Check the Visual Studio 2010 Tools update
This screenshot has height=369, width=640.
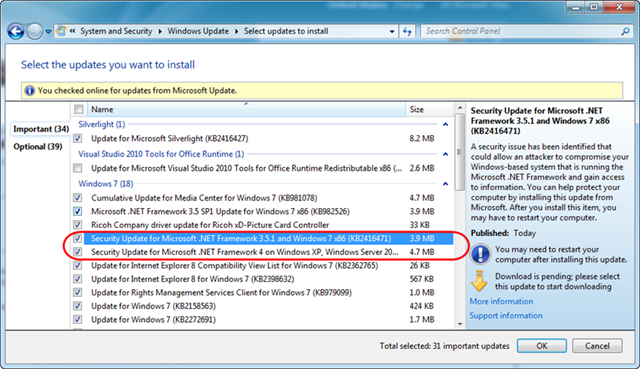78,168
